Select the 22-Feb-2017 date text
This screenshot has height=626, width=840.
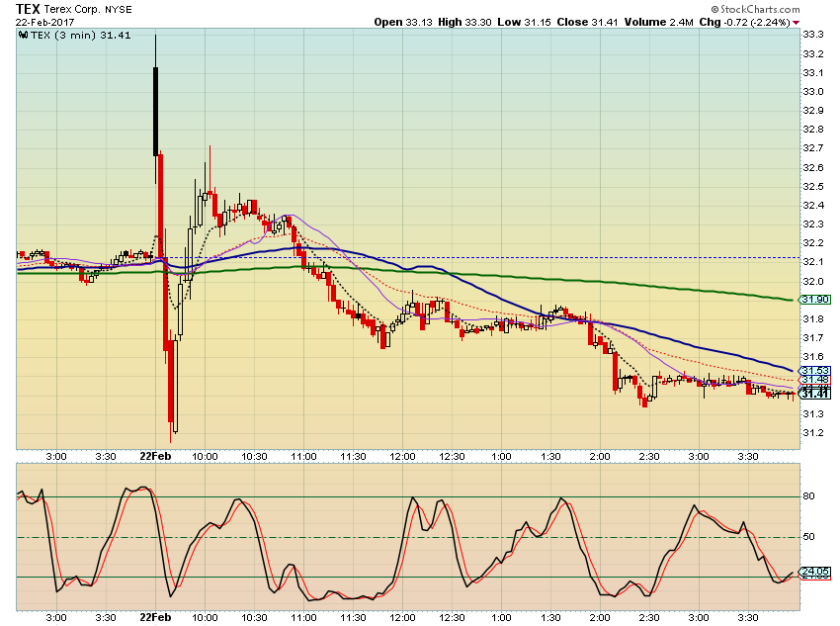[x=45, y=22]
